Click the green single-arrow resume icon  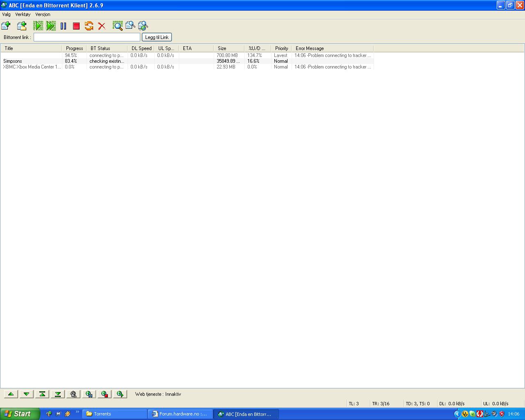tap(38, 26)
